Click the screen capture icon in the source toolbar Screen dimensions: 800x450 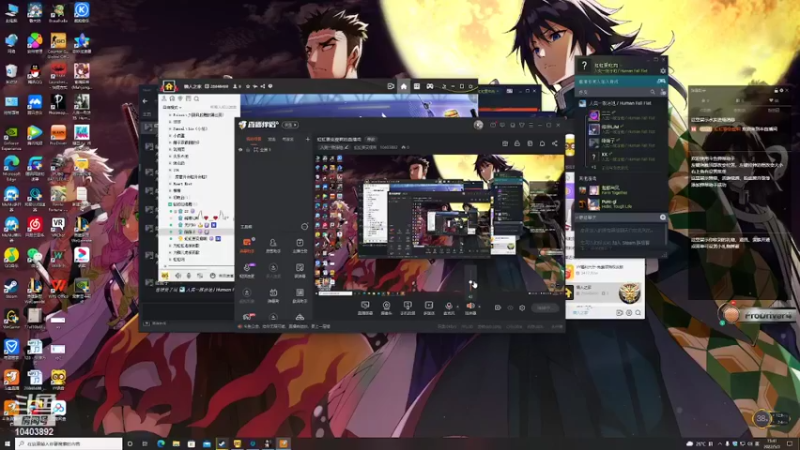pyautogui.click(x=365, y=307)
